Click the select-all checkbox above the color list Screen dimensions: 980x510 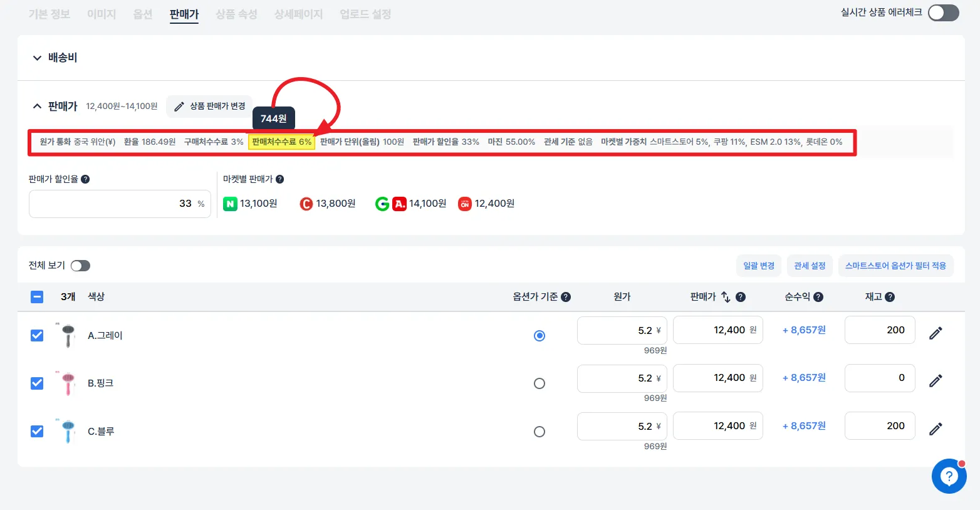coord(37,296)
